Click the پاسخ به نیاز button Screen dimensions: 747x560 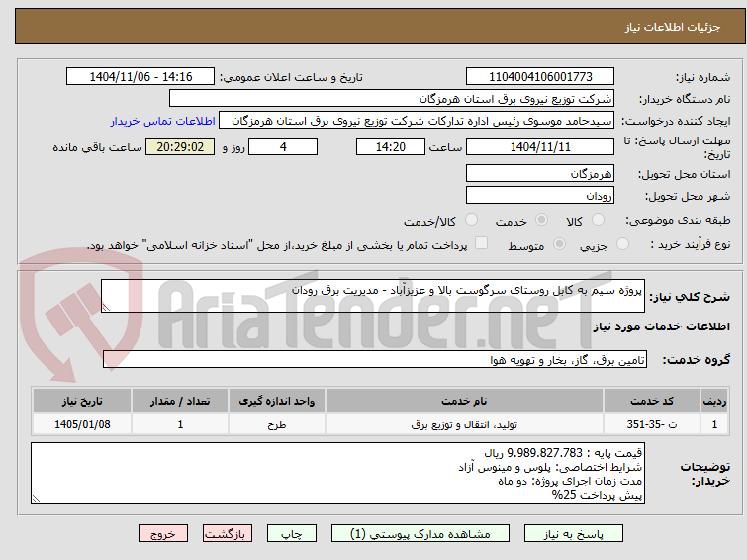(574, 534)
